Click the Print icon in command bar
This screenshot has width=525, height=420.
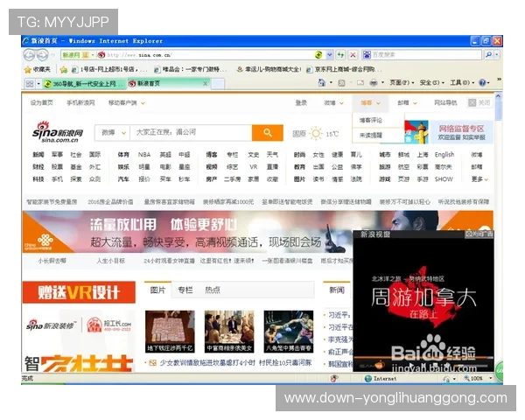pyautogui.click(x=374, y=83)
